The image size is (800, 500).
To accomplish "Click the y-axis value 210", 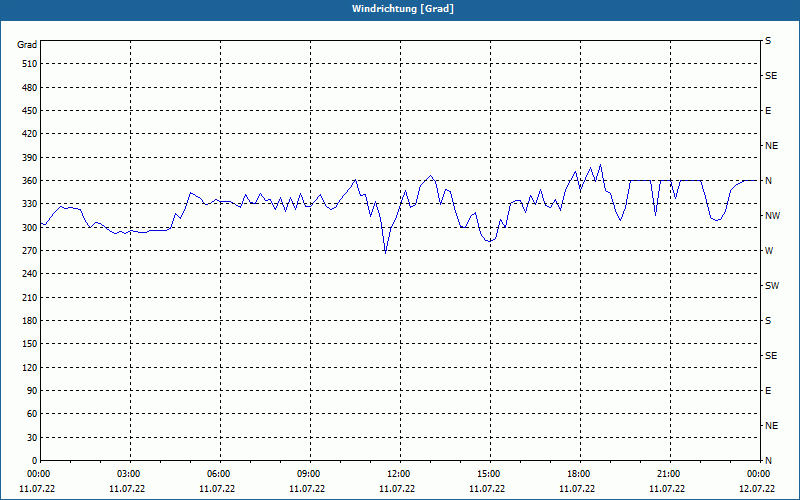I will 30,297.
